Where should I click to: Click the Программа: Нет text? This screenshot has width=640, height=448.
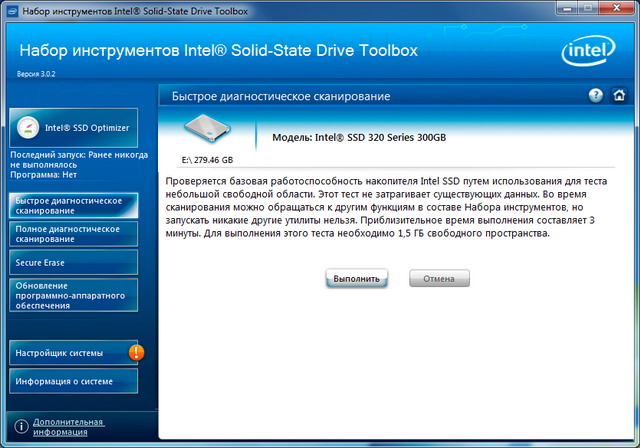point(43,175)
